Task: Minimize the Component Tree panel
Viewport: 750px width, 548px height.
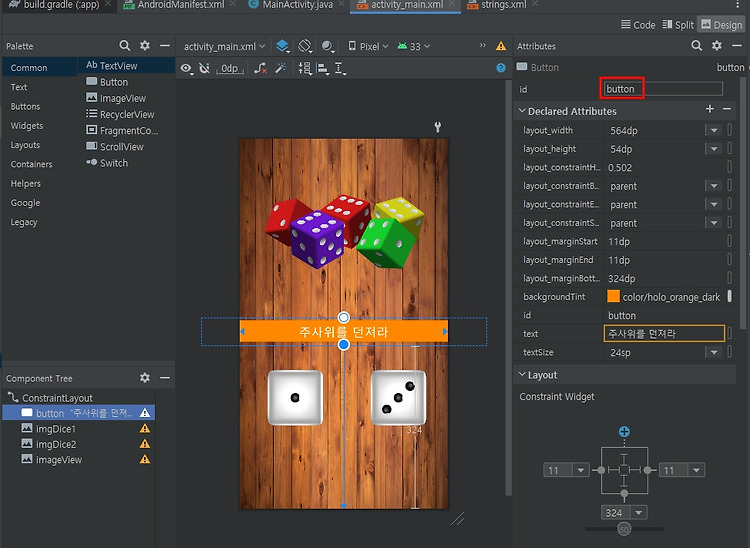Action: tap(165, 378)
